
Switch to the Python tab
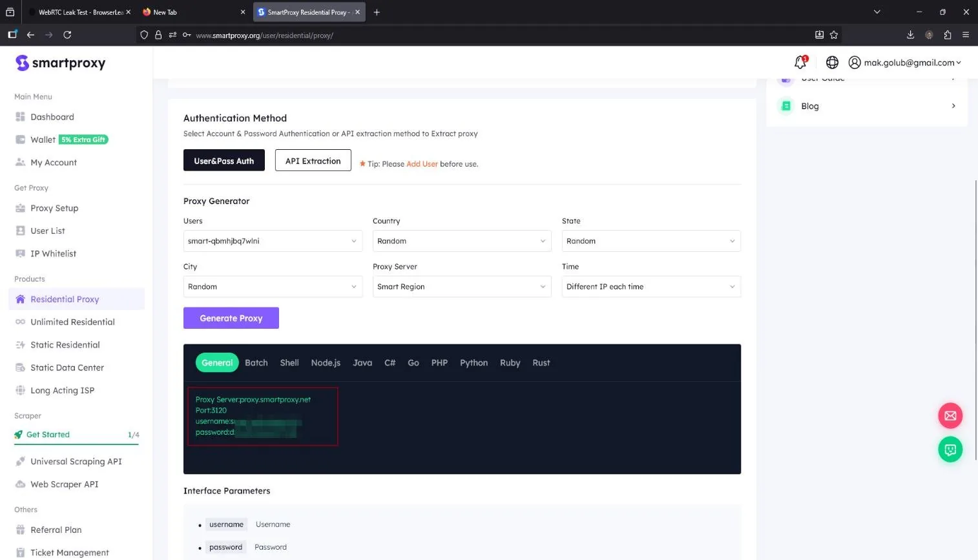point(474,363)
